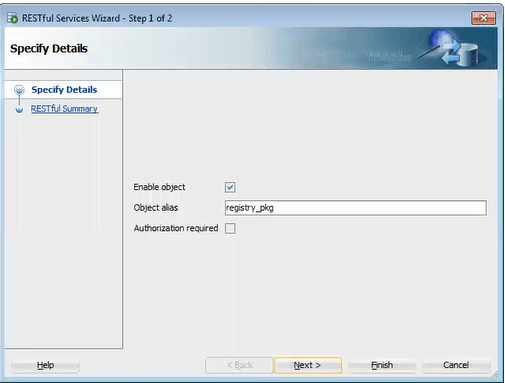This screenshot has height=383, width=505.
Task: Select the Specify Details step in the sidebar
Action: (64, 90)
